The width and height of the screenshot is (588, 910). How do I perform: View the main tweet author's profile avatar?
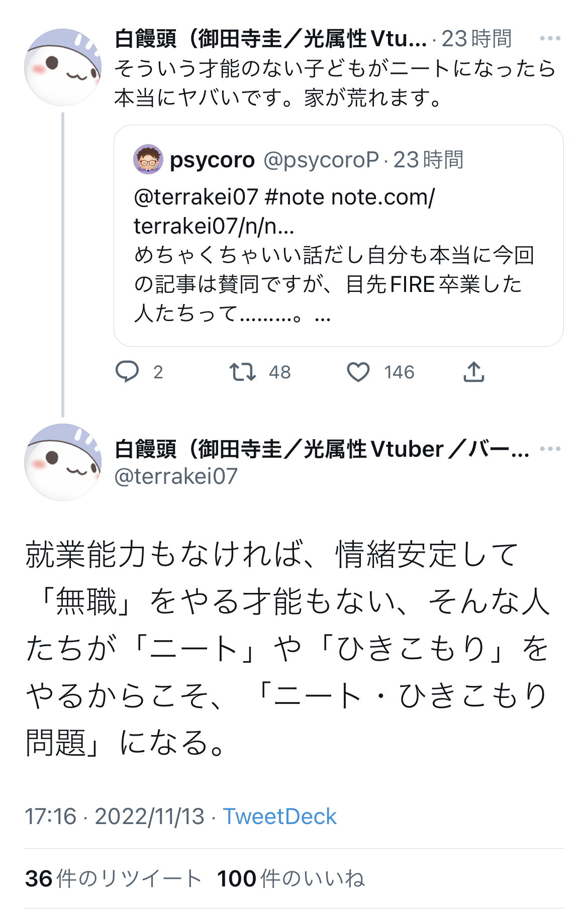[x=63, y=462]
